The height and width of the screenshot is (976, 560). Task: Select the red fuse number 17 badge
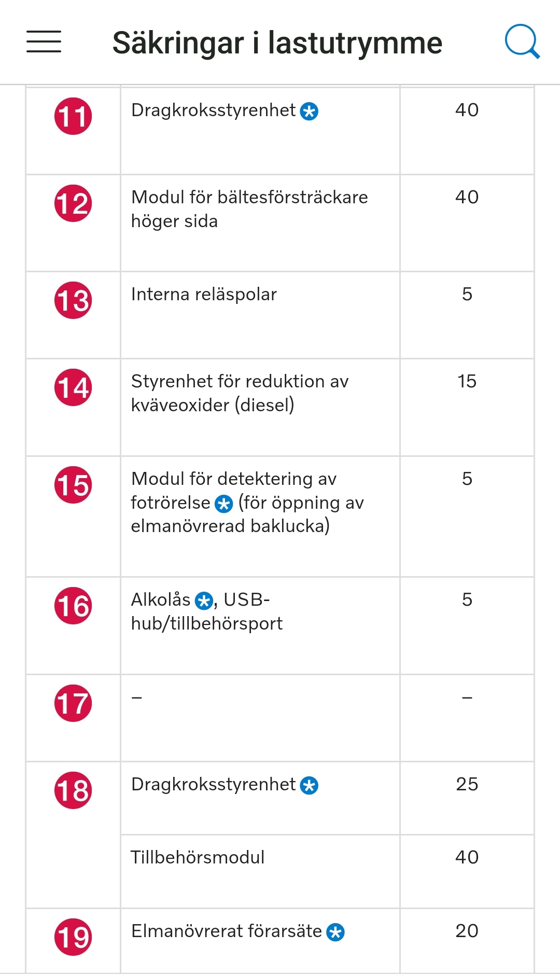(x=73, y=703)
